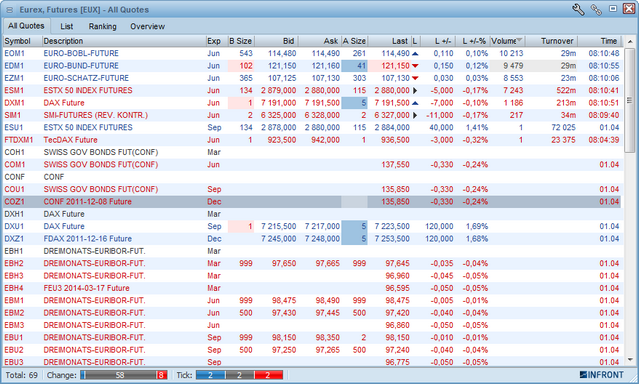
Task: Select the EZM1 symbol
Action: tap(14, 78)
